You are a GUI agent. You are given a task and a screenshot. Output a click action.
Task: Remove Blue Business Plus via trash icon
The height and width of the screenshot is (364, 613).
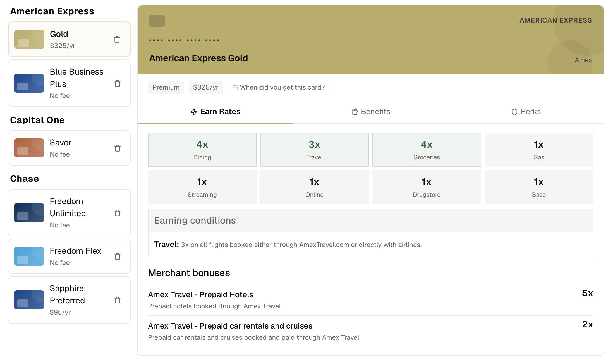118,83
